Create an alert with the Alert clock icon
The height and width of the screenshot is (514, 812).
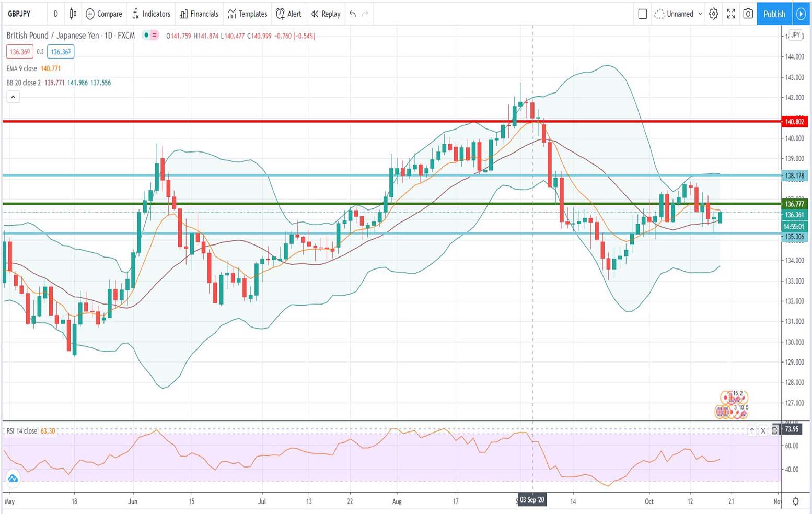[x=288, y=14]
